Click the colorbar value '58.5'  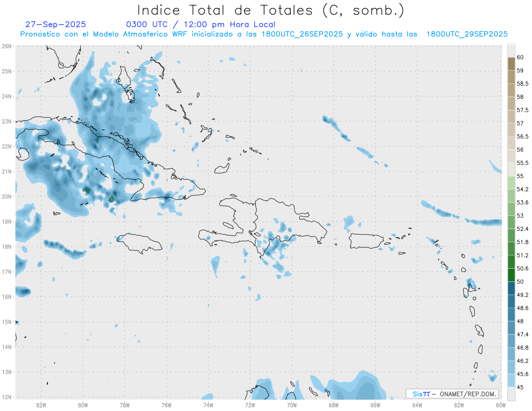(522, 83)
